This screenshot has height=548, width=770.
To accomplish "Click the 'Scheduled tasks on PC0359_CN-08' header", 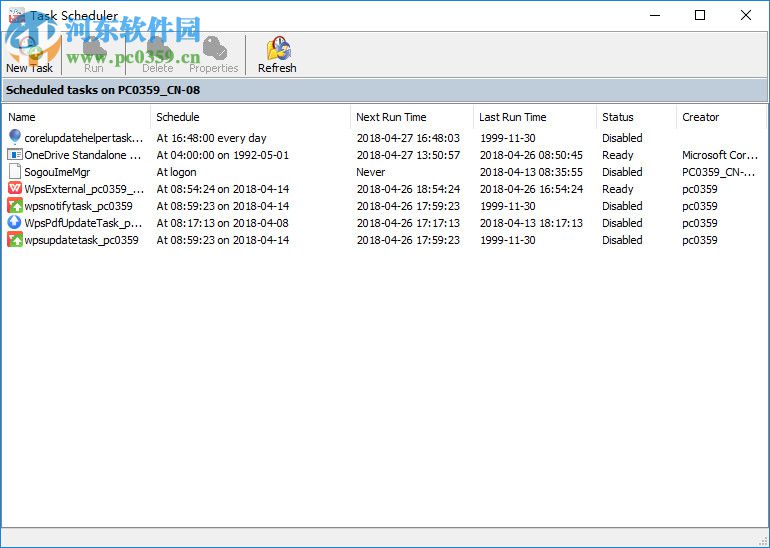I will 103,90.
